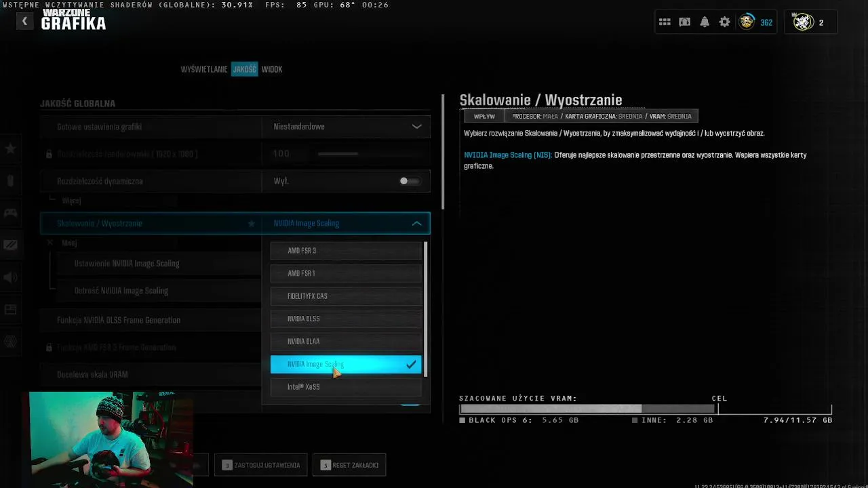Switch to Widok tab
Screen dimensions: 868x488
point(272,69)
